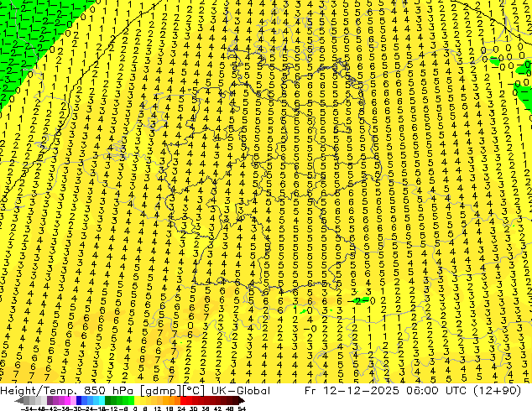Click the '24' value under the legend
Screen dimensions: 532x411
[181, 409]
